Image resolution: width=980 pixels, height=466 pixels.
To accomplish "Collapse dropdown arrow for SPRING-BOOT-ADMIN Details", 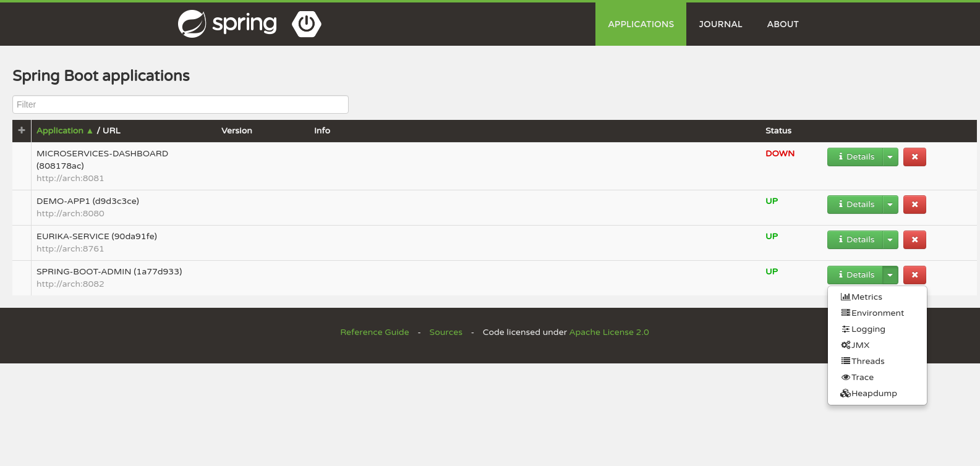I will 890,275.
